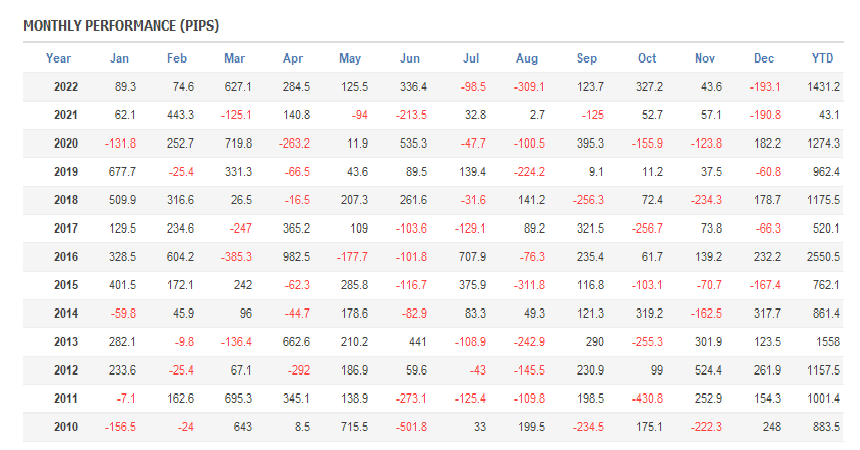The width and height of the screenshot is (860, 450).
Task: Click the 2016 YTD value 2550.5
Action: [x=823, y=256]
